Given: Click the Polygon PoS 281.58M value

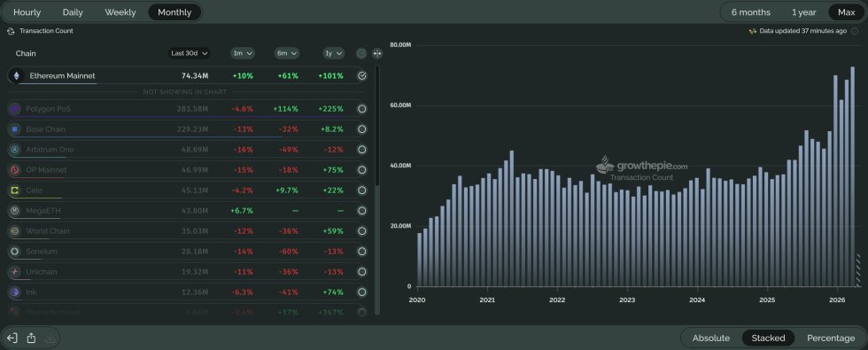Looking at the screenshot, I should click(x=193, y=109).
